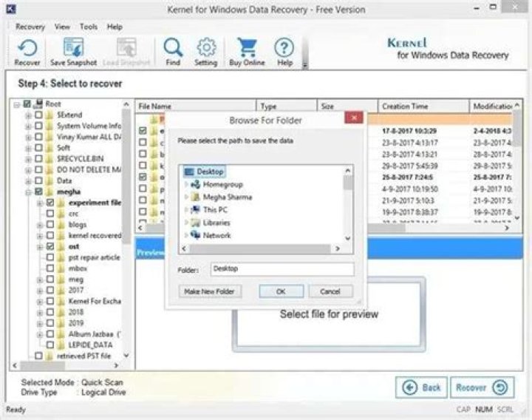Click the Soft folder icon
This screenshot has width=532, height=420.
(x=50, y=148)
